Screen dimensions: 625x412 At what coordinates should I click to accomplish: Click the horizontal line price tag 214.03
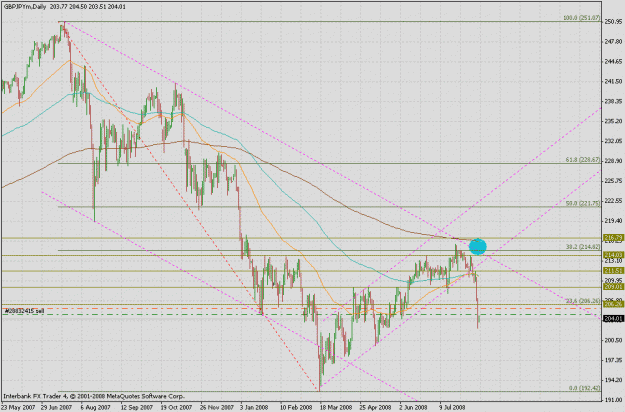click(x=613, y=255)
